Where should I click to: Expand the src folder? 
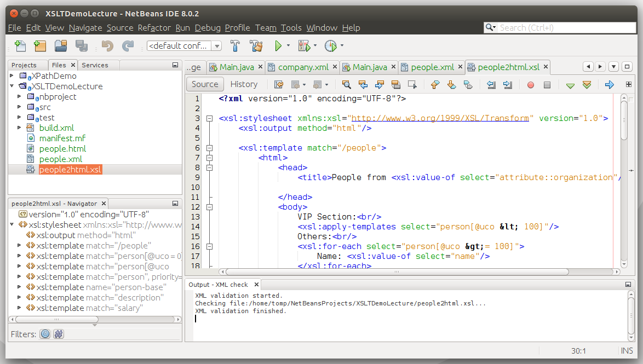[x=19, y=107]
